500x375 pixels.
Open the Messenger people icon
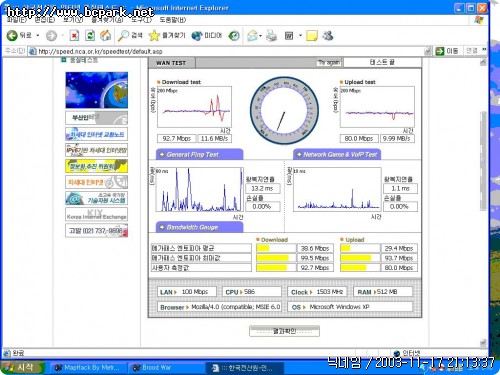328,35
